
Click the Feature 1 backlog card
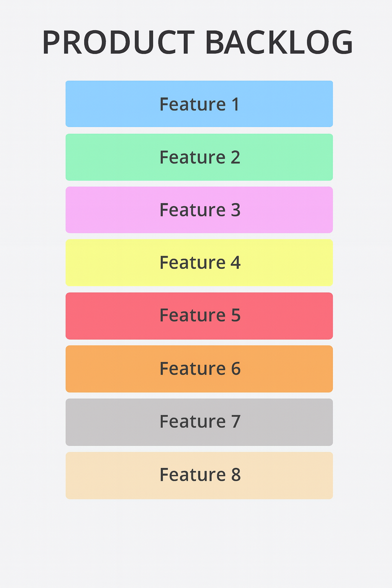coord(199,104)
